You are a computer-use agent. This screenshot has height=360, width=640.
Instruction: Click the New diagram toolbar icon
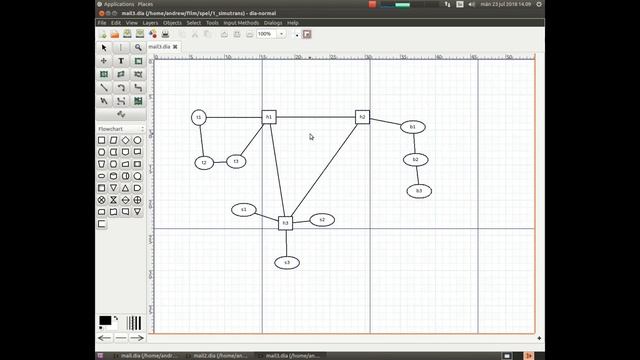[x=103, y=34]
